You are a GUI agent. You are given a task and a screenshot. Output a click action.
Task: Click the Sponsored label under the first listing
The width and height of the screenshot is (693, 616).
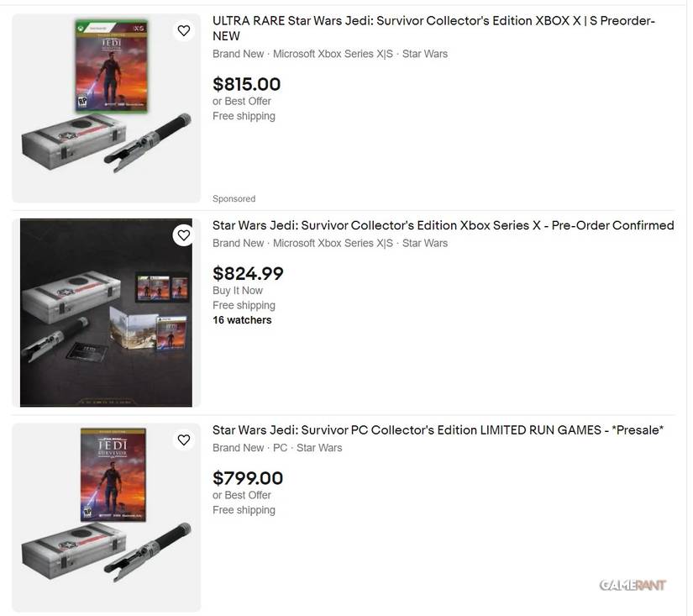[234, 198]
